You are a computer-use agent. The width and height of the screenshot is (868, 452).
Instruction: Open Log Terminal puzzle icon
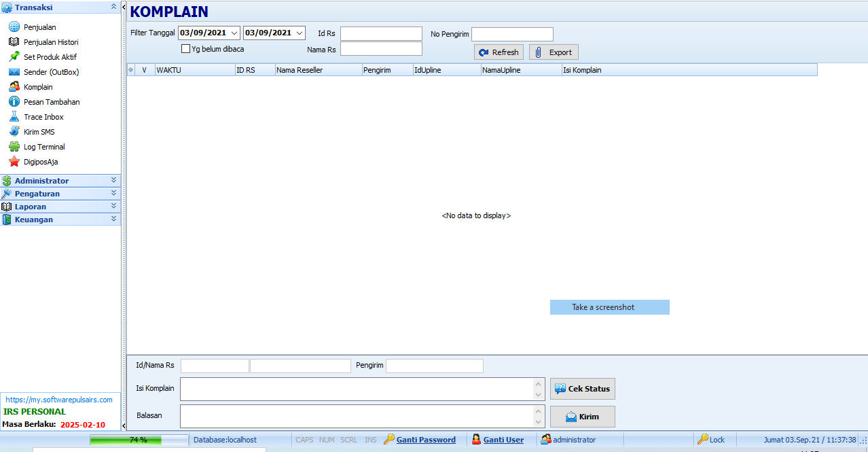tap(14, 147)
